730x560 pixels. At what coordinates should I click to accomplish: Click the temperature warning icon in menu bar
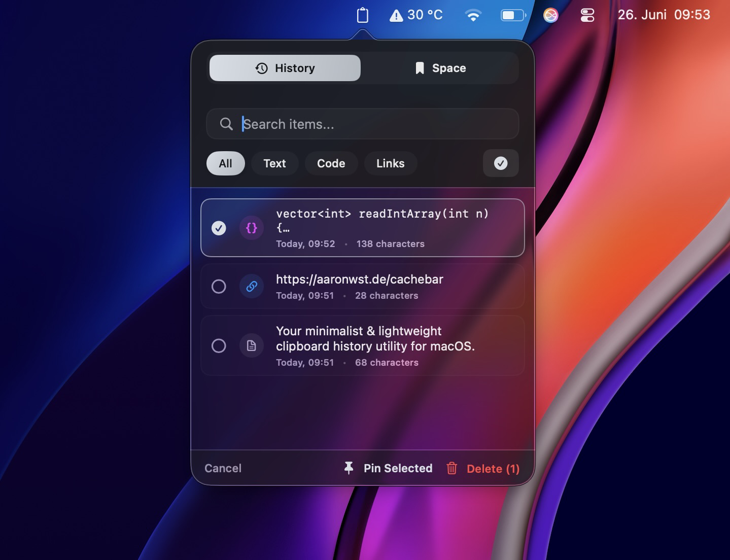pos(396,16)
